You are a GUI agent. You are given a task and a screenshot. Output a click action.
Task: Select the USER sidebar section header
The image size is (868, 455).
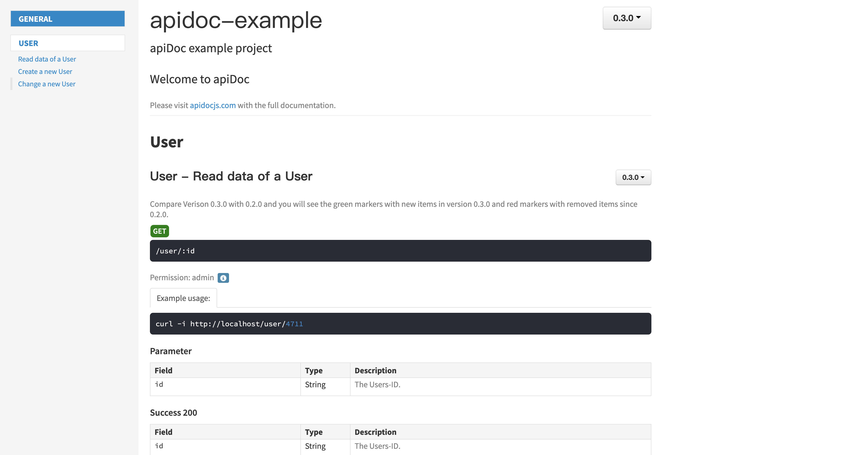[x=67, y=43]
